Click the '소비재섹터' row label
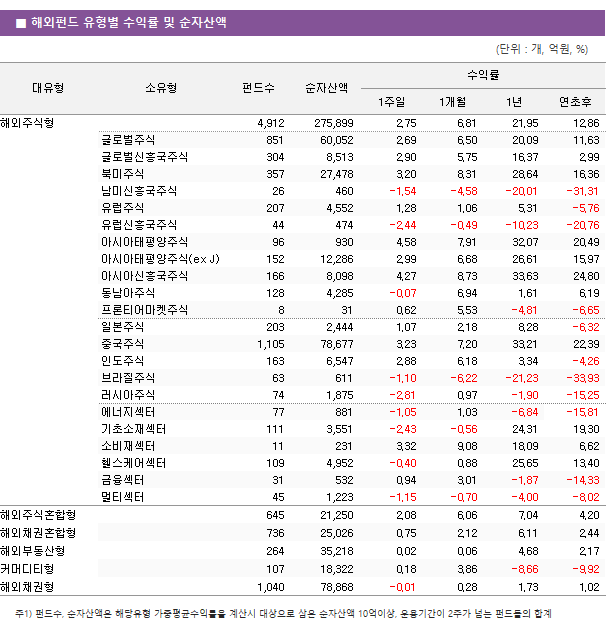This screenshot has height=622, width=612. [128, 446]
